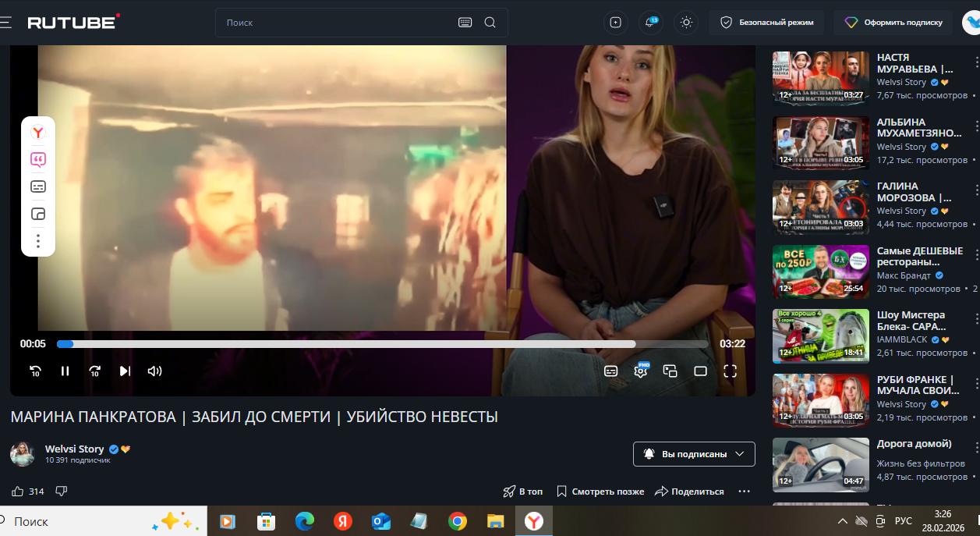Pause the playing video
This screenshot has width=980, height=536.
65,371
